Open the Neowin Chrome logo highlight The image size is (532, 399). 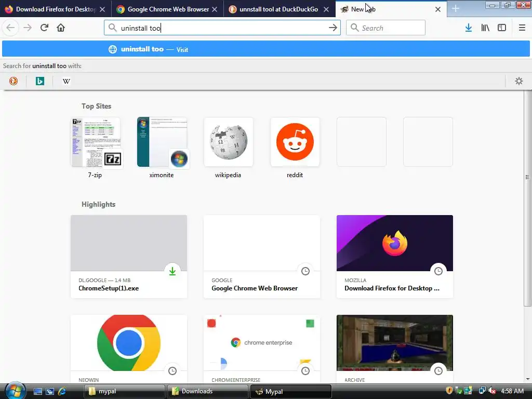pos(129,350)
